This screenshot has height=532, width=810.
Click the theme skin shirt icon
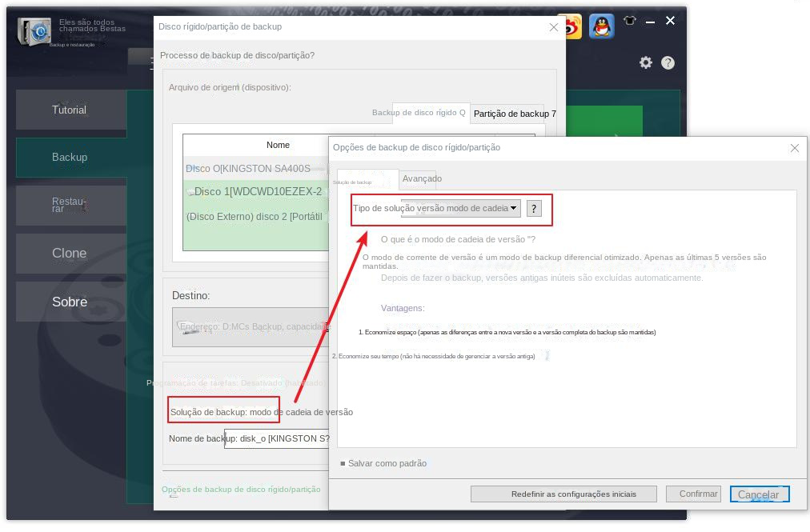pos(630,21)
